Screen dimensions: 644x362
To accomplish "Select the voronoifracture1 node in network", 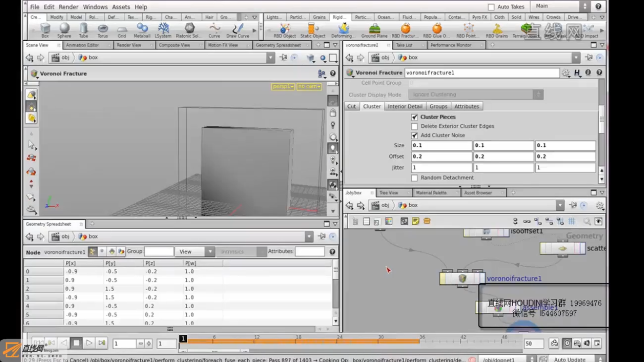I will (x=462, y=278).
